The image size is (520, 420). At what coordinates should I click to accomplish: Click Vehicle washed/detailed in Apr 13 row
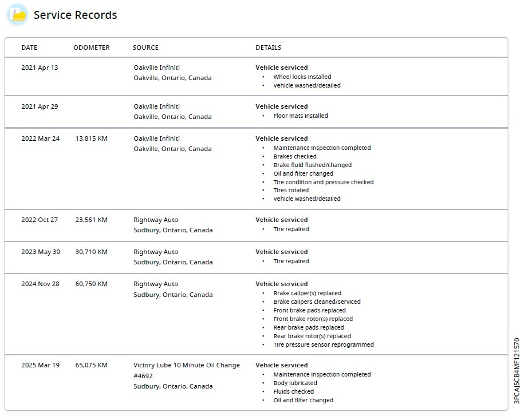[307, 85]
